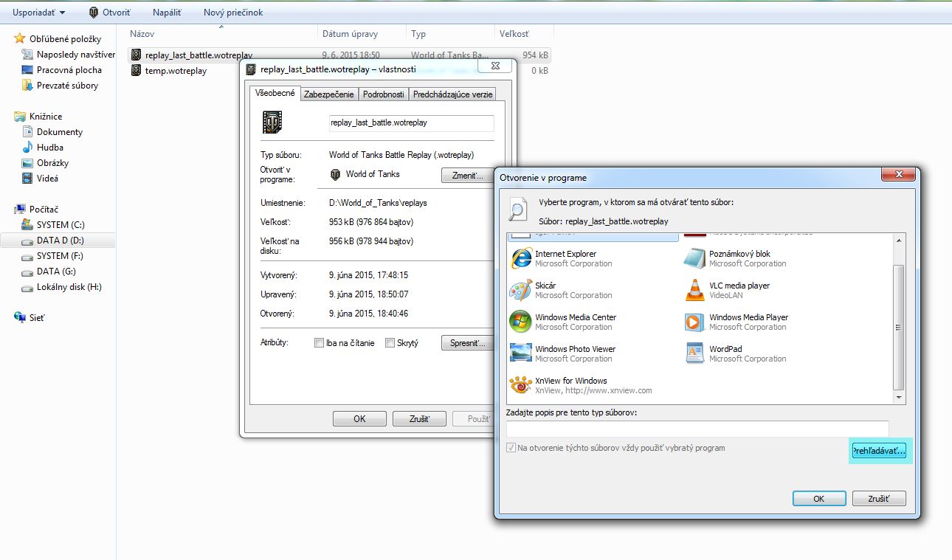
Task: Choose the Internet Explorer program icon
Action: 520,259
